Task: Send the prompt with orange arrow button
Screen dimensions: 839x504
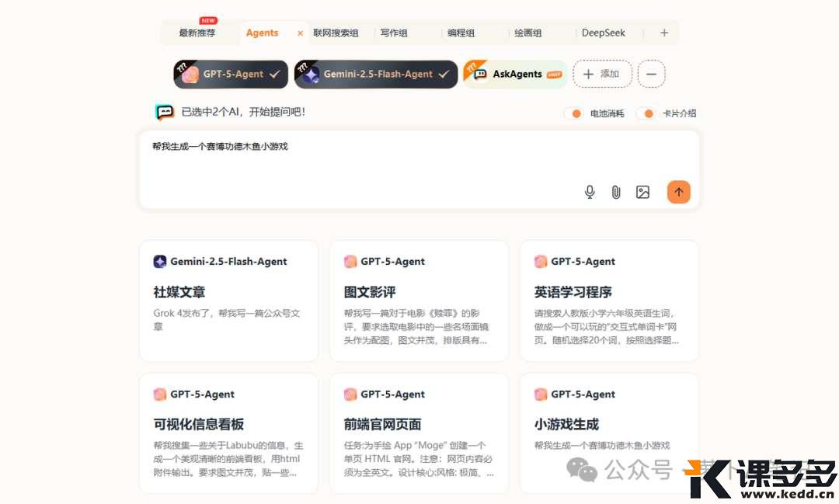Action: [678, 192]
